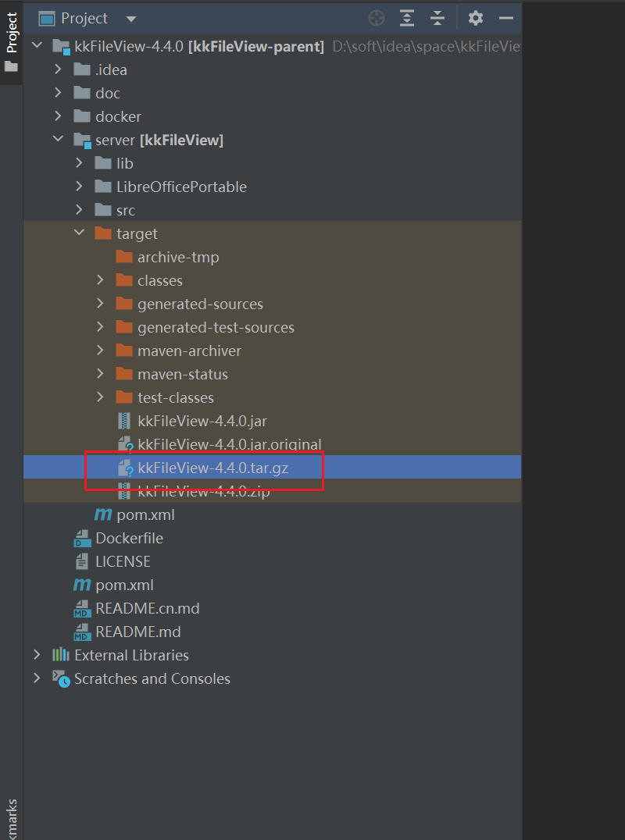Click the "External Libraries" label
The width and height of the screenshot is (625, 840).
[131, 655]
